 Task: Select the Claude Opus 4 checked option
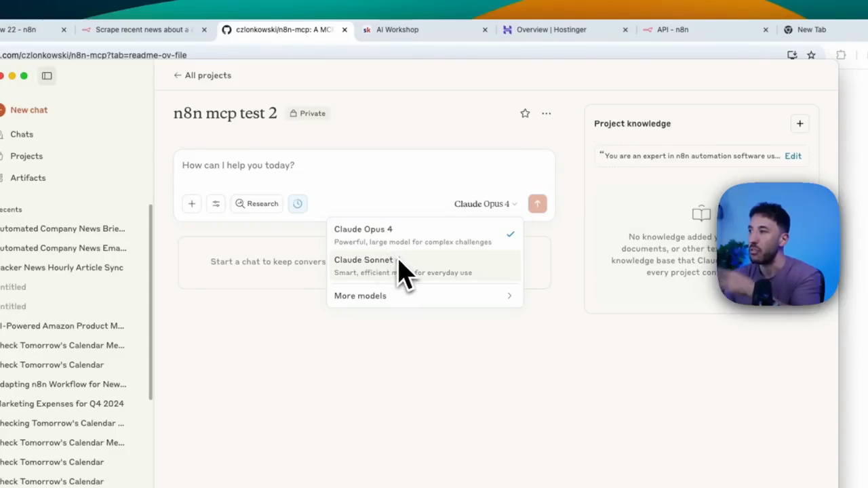click(x=425, y=235)
